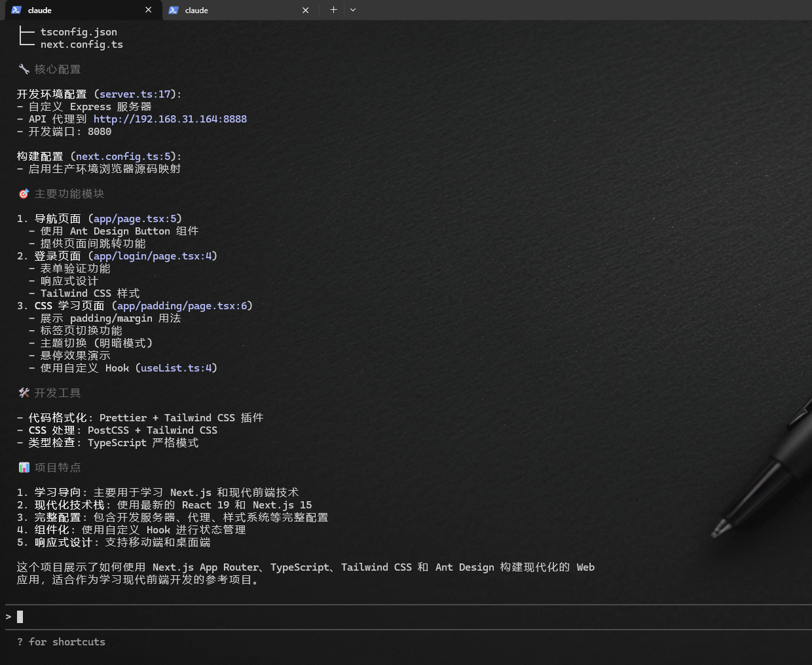
Task: Close the second claude tab
Action: click(305, 10)
